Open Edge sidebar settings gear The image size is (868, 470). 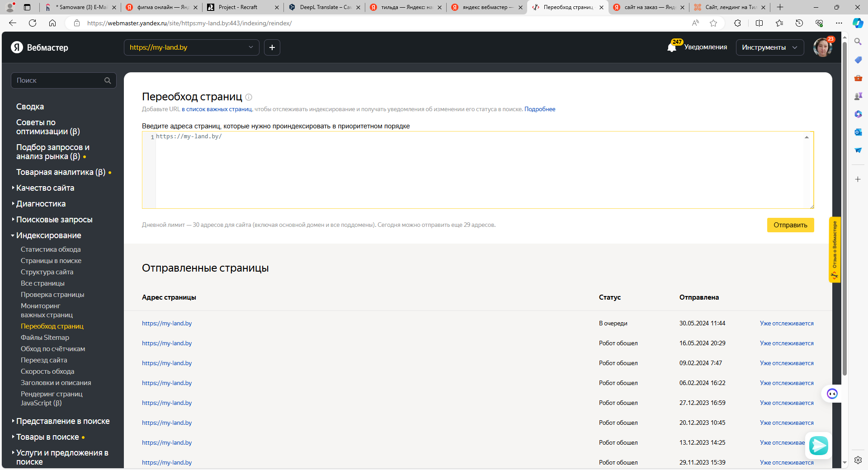(x=858, y=460)
